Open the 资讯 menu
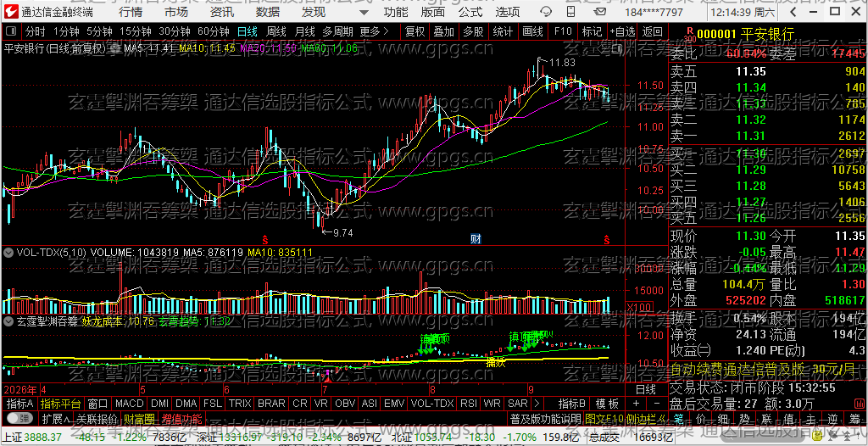Screen dimensions: 868x446 point(222,12)
